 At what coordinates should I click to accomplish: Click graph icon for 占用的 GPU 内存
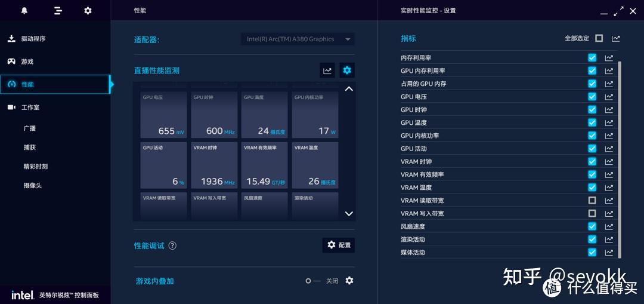609,84
